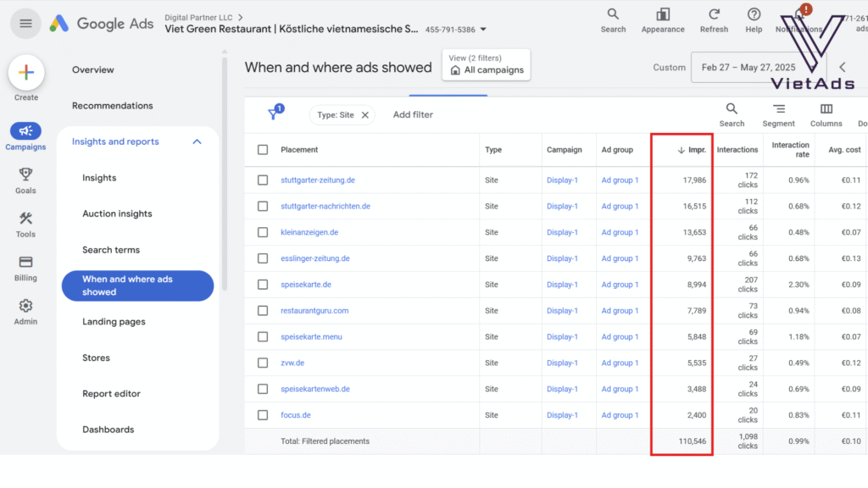The height and width of the screenshot is (488, 868).
Task: Open the esslinger-zeitung.de placement link
Action: tap(315, 258)
